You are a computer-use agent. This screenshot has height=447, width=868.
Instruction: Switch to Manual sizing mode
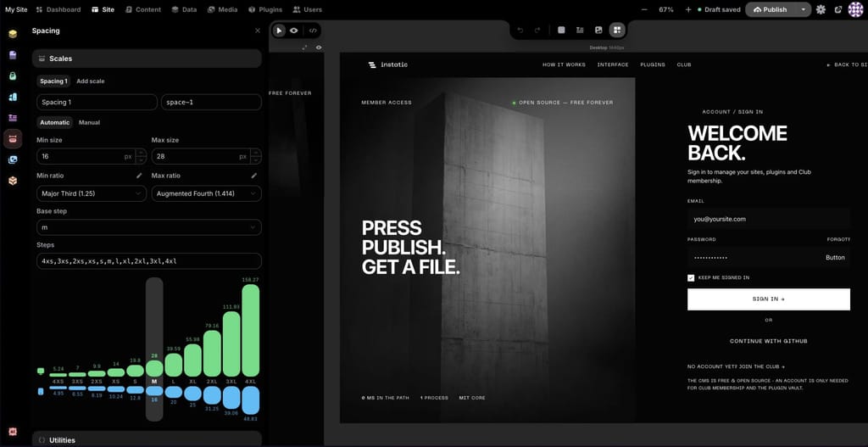(x=89, y=122)
